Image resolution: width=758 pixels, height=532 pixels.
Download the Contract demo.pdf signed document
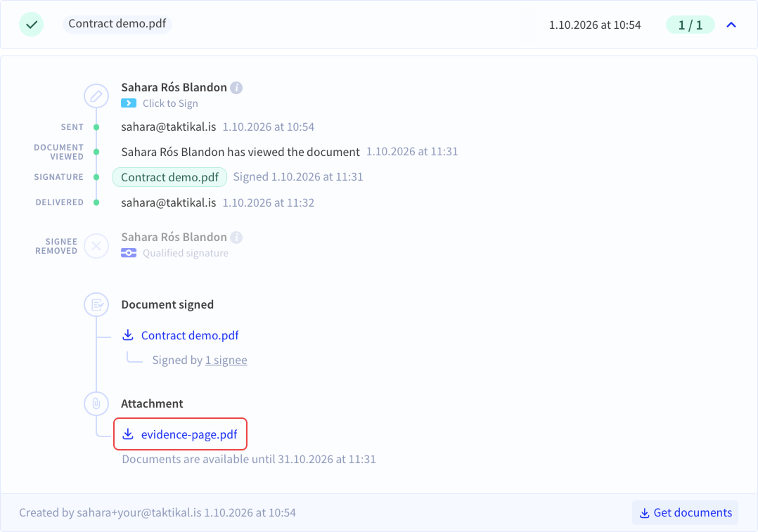190,335
